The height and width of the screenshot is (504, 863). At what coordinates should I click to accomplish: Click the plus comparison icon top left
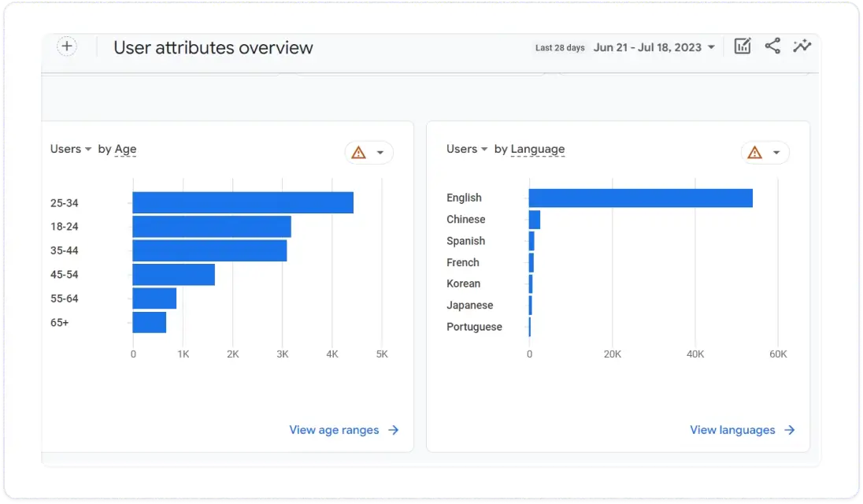point(66,46)
